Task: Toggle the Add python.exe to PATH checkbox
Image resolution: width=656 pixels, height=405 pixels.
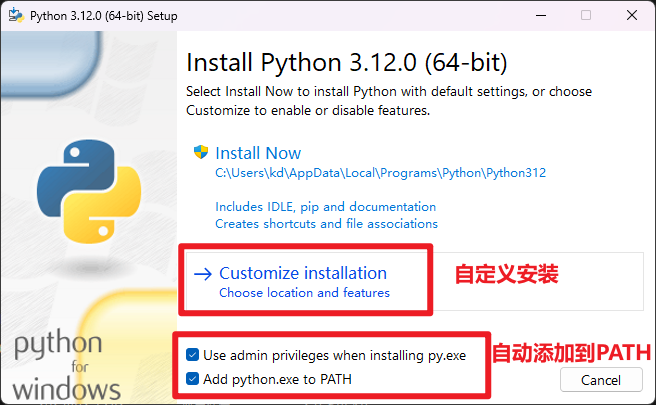Action: (192, 379)
